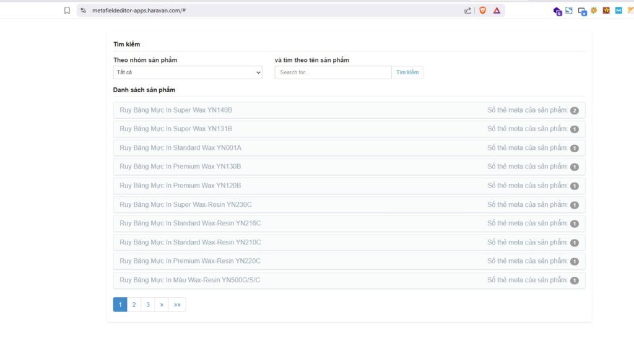Click the product name 'Search for...' field
634x364 pixels.
click(333, 72)
